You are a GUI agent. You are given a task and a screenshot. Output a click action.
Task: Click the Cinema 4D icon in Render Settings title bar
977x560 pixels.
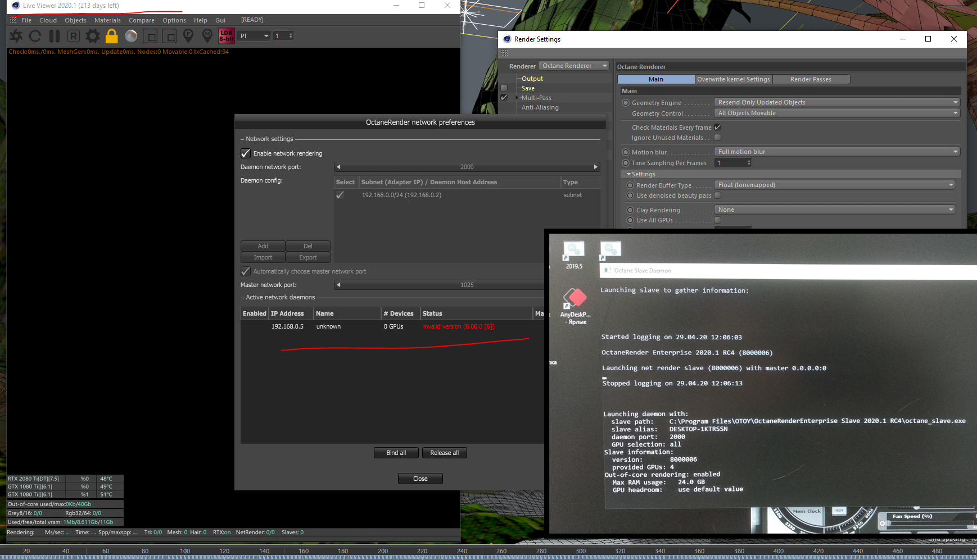click(x=507, y=39)
